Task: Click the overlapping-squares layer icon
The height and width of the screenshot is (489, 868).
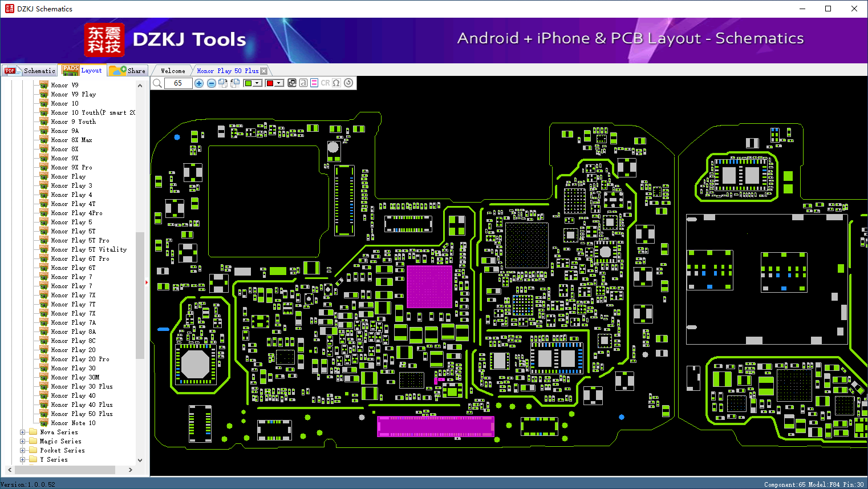Action: coord(292,83)
